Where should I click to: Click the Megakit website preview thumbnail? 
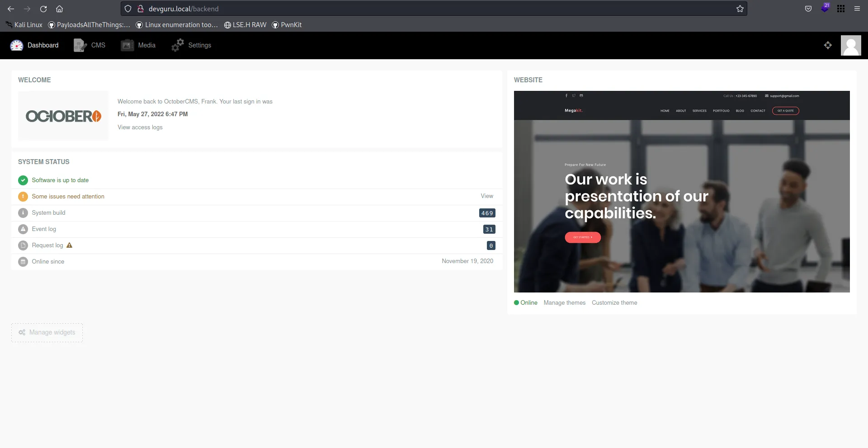coord(681,192)
